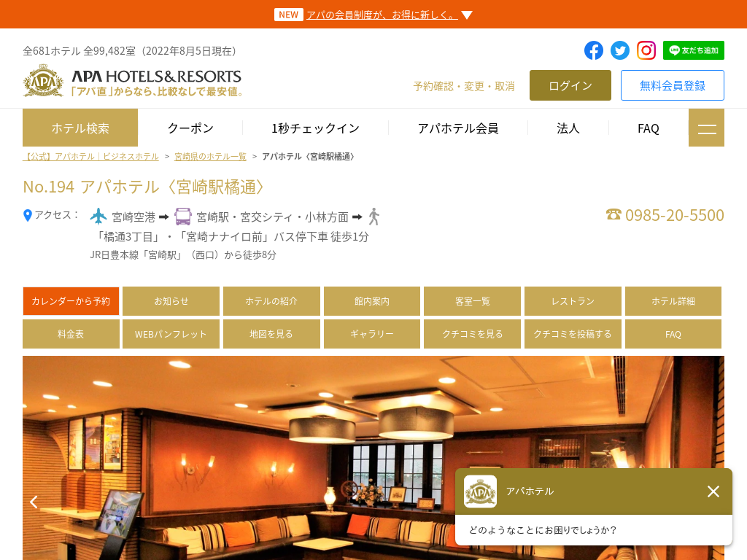Click the クチコミを見る button
The image size is (747, 560).
473,334
